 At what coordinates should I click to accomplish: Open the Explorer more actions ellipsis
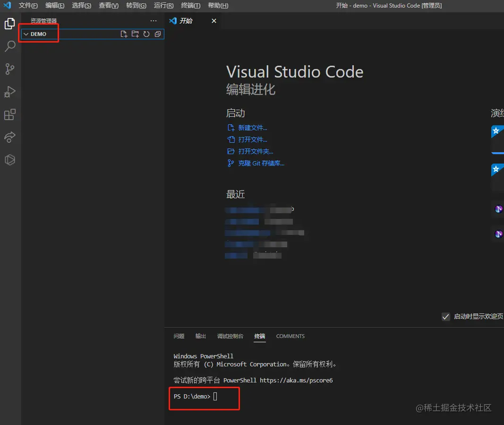154,21
